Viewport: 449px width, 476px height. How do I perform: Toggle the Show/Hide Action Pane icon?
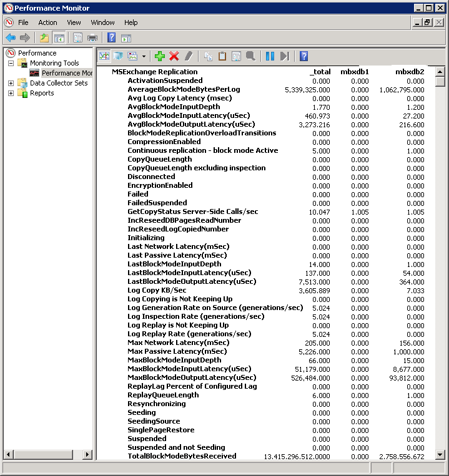point(126,38)
